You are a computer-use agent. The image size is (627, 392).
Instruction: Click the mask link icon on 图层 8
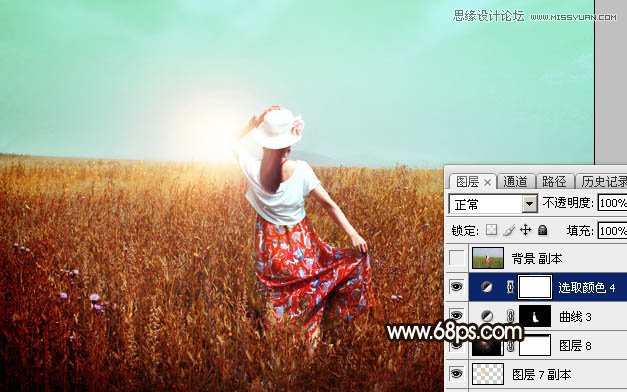click(x=510, y=346)
